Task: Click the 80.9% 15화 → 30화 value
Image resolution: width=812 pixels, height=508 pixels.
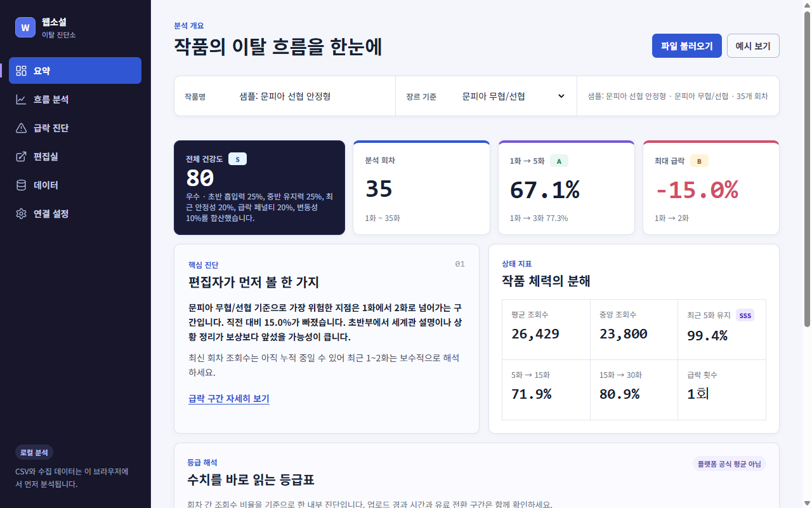Action: click(x=620, y=394)
